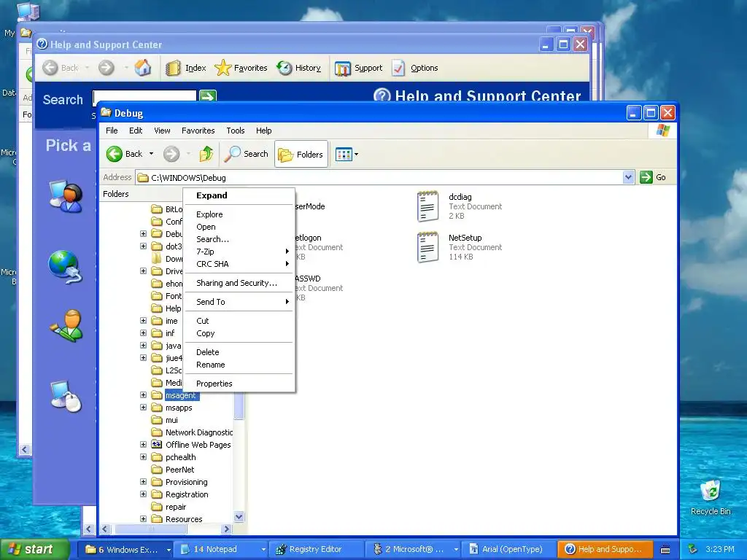Expand the Registration folder node
The image size is (747, 560).
tap(143, 494)
